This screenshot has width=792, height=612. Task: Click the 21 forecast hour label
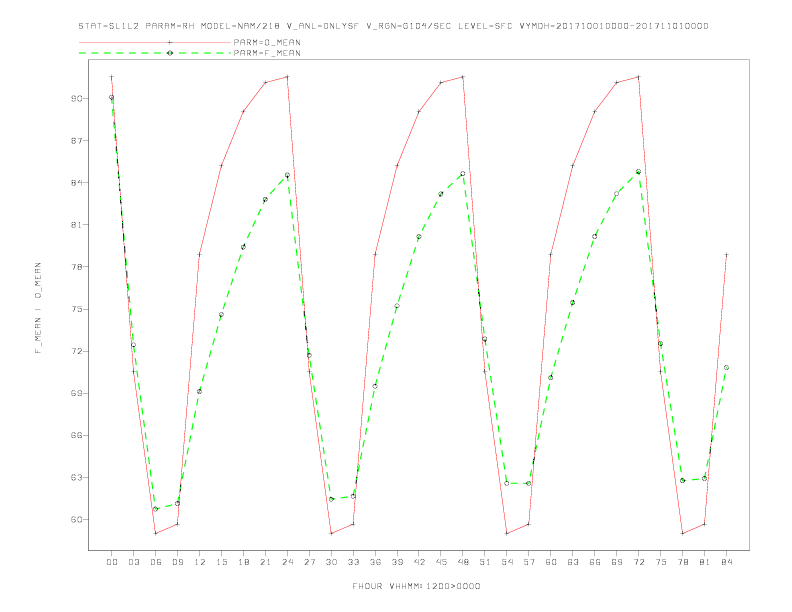[265, 562]
